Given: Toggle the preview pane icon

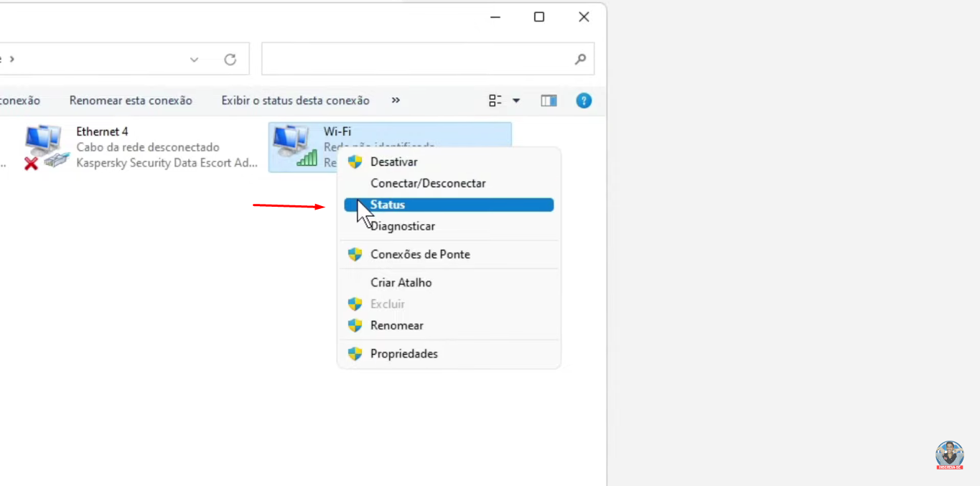Looking at the screenshot, I should (549, 101).
